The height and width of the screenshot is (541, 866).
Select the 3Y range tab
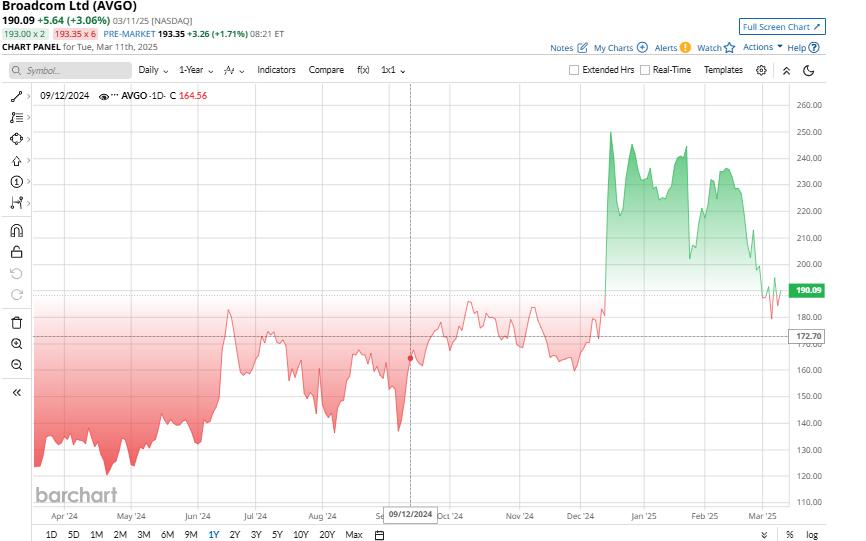[256, 534]
